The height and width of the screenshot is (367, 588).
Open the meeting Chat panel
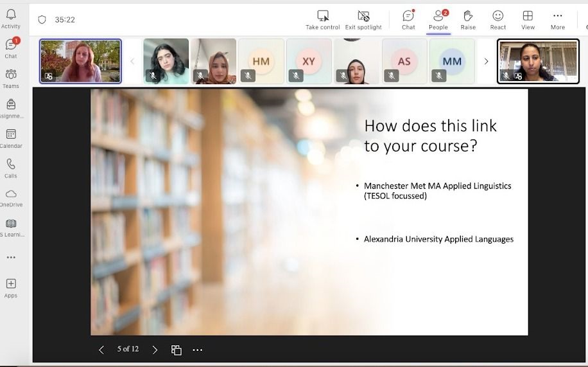coord(408,20)
